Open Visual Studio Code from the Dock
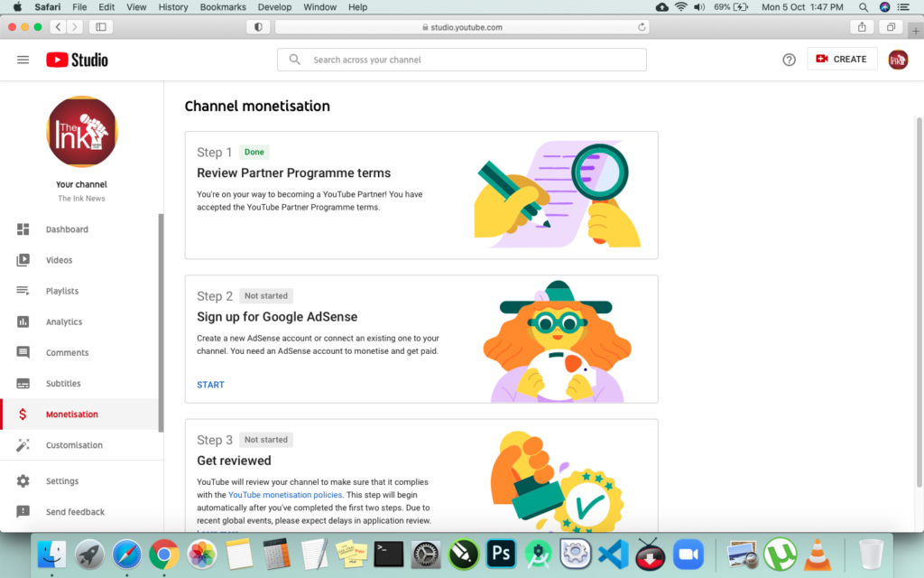 pyautogui.click(x=613, y=555)
